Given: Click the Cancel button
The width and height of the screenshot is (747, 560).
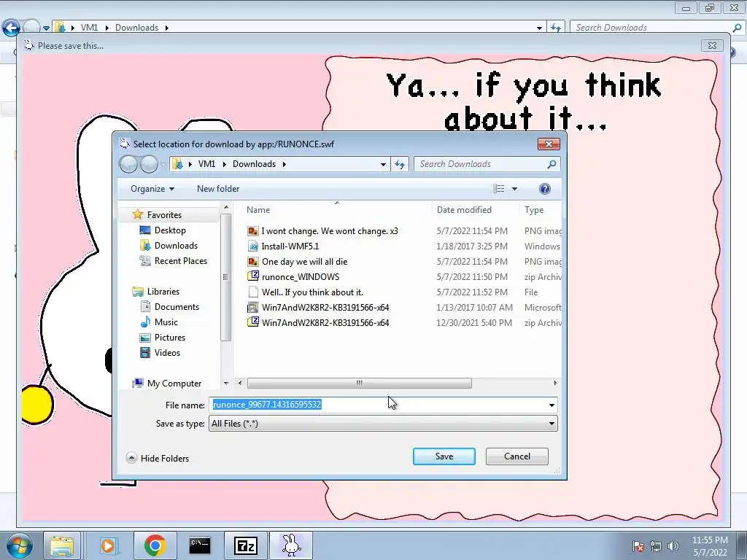Looking at the screenshot, I should [x=517, y=456].
